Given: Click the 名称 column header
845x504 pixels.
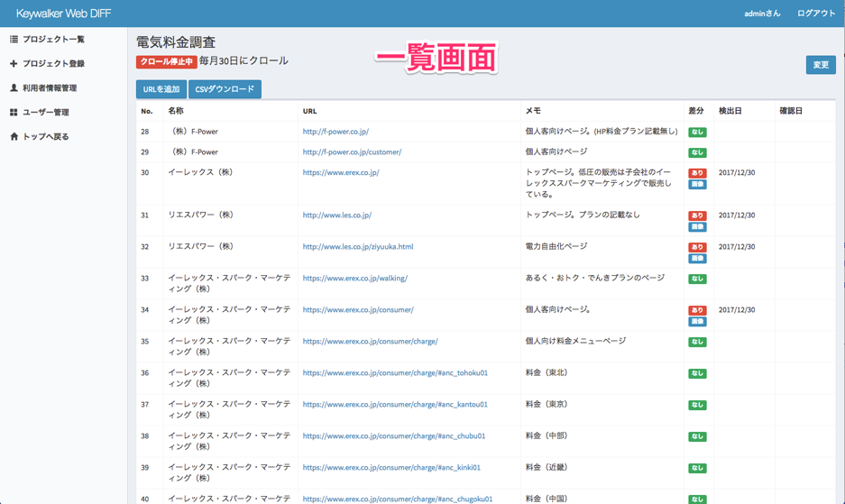Looking at the screenshot, I should pos(176,111).
